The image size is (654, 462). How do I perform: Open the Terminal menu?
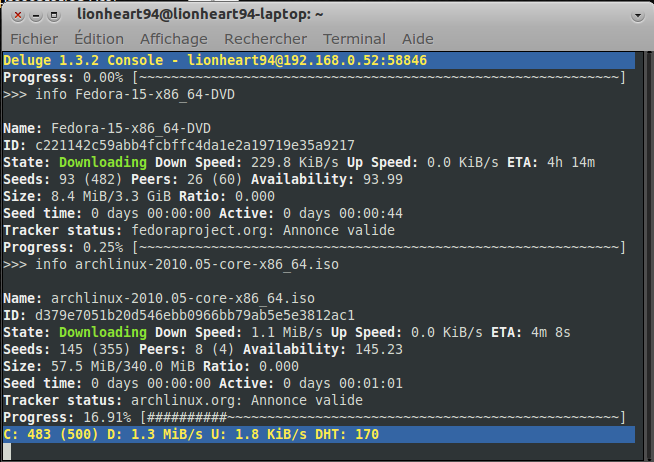(354, 39)
